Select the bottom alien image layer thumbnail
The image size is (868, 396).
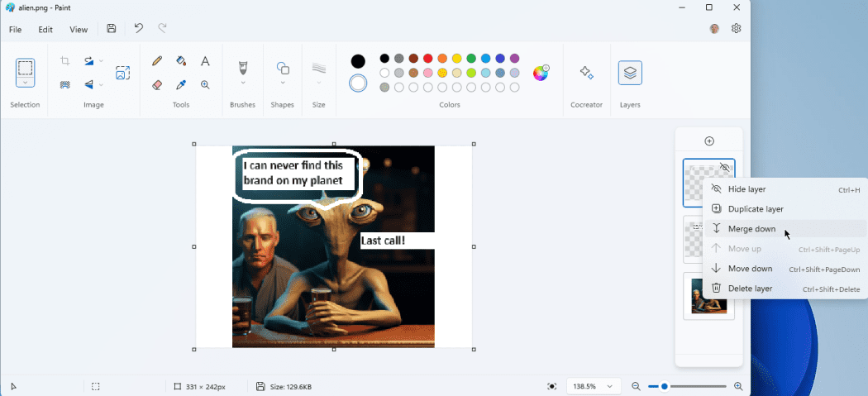pos(708,296)
